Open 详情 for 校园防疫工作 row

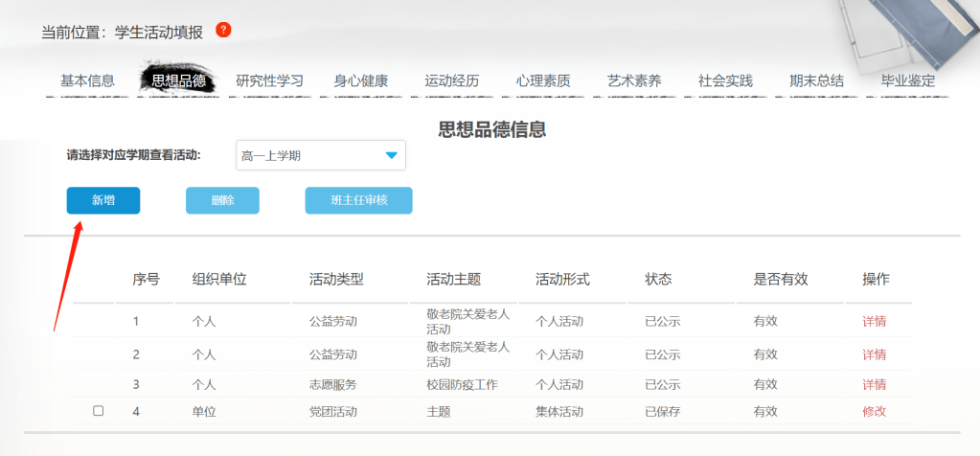click(x=874, y=384)
